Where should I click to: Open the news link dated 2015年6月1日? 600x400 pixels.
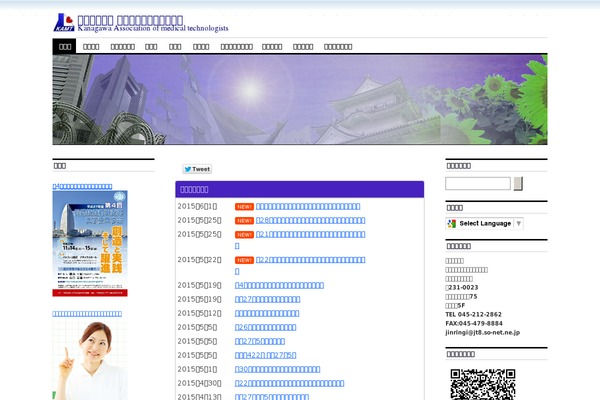pyautogui.click(x=308, y=207)
